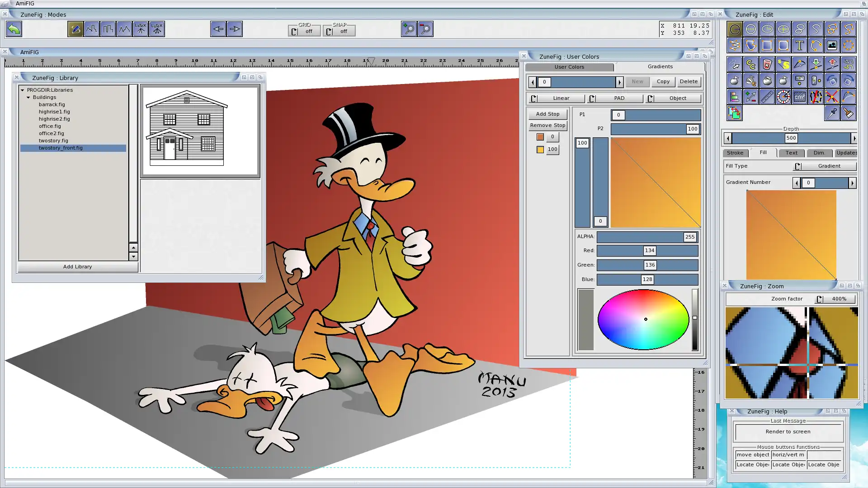Screen dimensions: 868x488
Task: Click the red trash delete tool
Action: coord(767,65)
